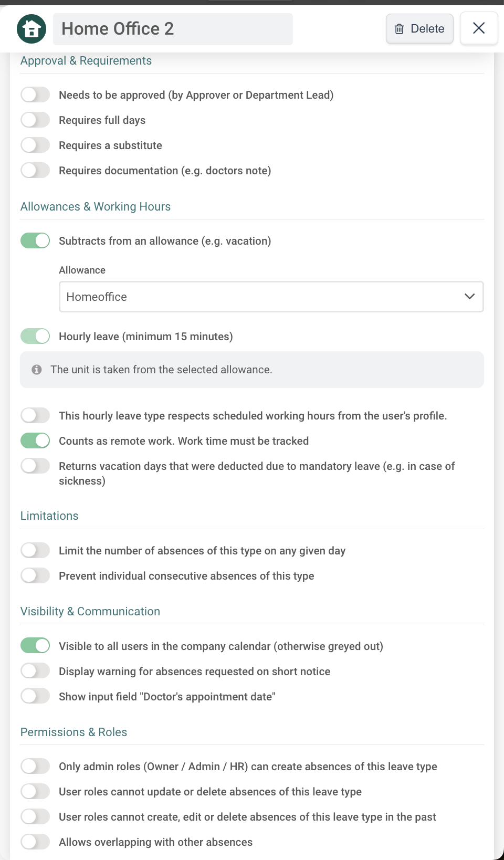The width and height of the screenshot is (504, 860).
Task: Enable Only admin roles can create absences
Action: [x=35, y=766]
